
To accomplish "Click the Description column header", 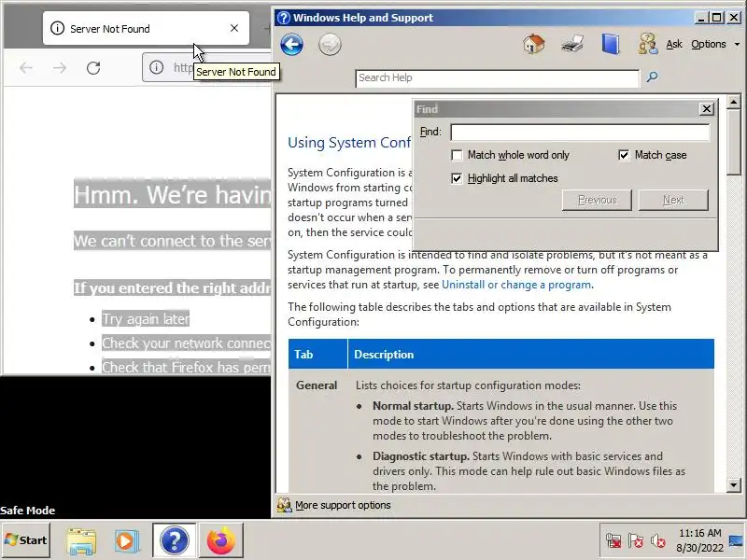I will coord(531,355).
